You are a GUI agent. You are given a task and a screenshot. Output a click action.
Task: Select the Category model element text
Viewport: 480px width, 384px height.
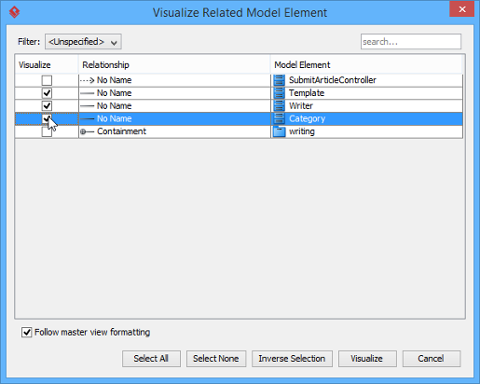[x=307, y=119]
